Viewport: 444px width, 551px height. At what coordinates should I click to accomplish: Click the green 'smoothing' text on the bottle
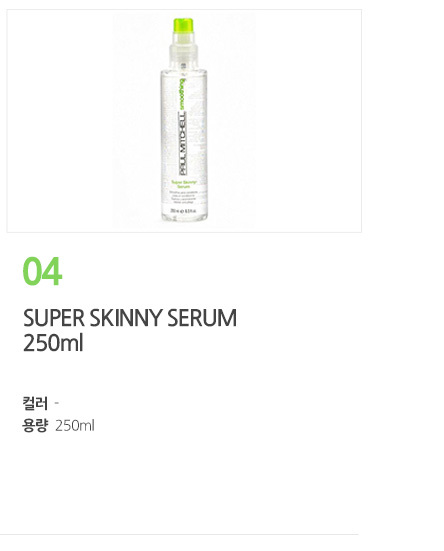click(182, 94)
